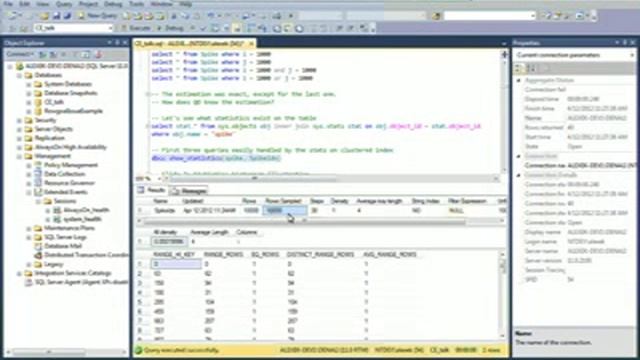Collapse the Sessions folder node
640x360 pixels.
(38, 201)
